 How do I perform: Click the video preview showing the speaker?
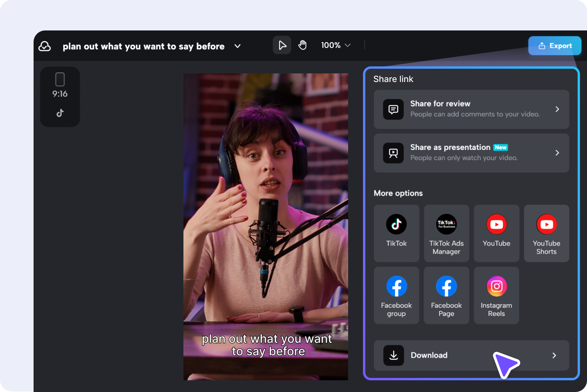point(265,226)
